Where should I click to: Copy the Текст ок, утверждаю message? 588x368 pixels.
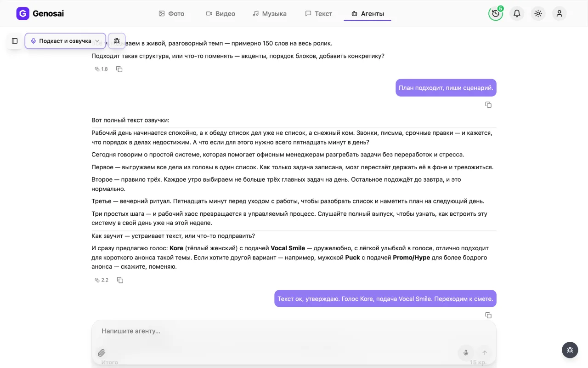[488, 316]
